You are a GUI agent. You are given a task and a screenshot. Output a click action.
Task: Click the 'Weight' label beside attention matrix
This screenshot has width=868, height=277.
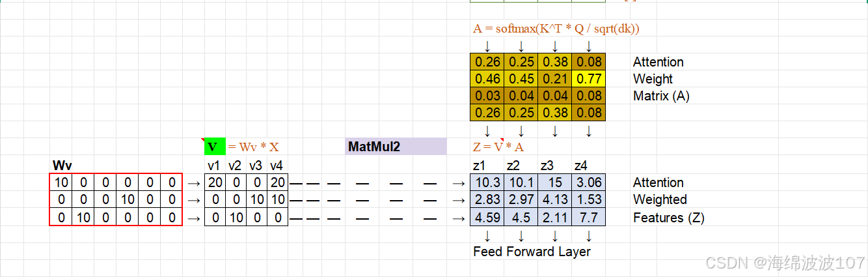point(653,80)
